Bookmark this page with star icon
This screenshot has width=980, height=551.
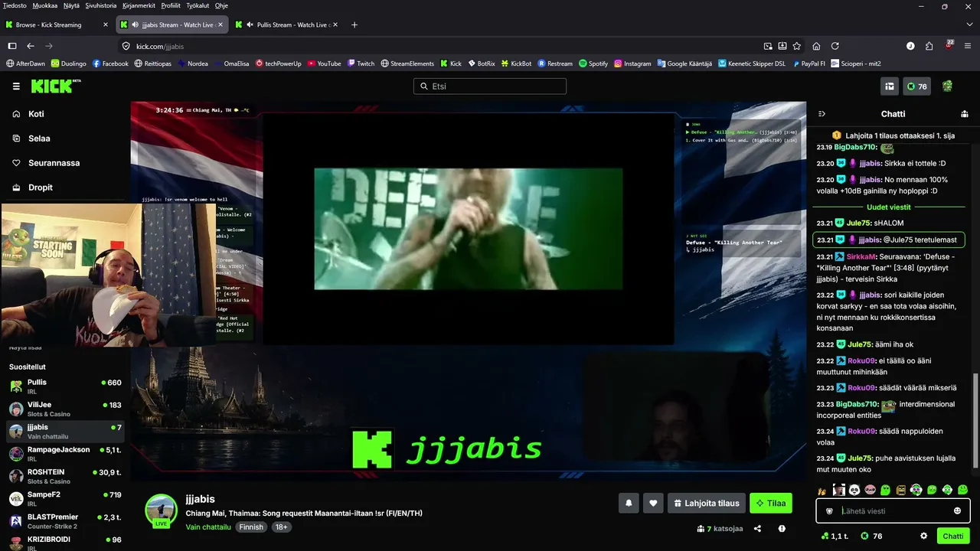coord(797,46)
